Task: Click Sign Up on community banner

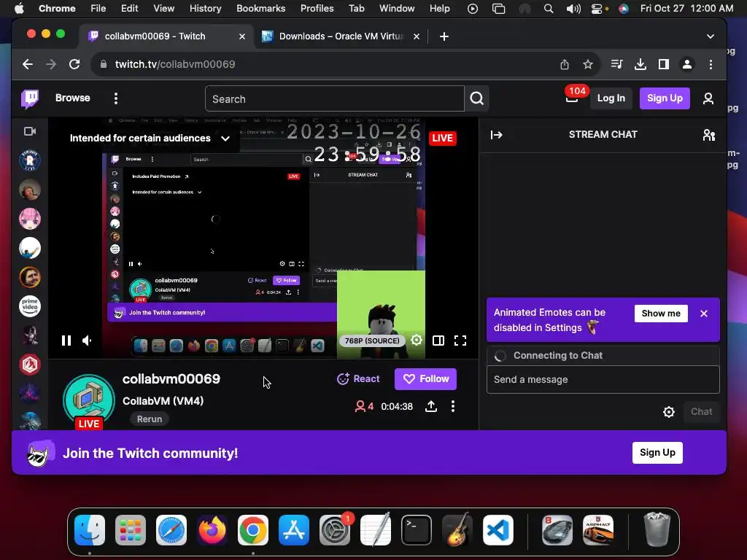Action: point(657,452)
